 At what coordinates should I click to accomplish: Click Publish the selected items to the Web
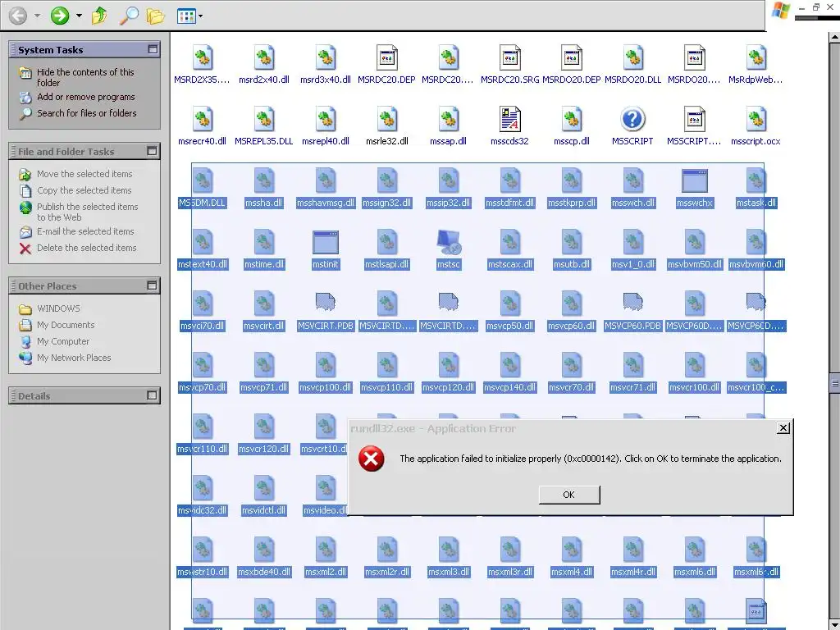(87, 212)
